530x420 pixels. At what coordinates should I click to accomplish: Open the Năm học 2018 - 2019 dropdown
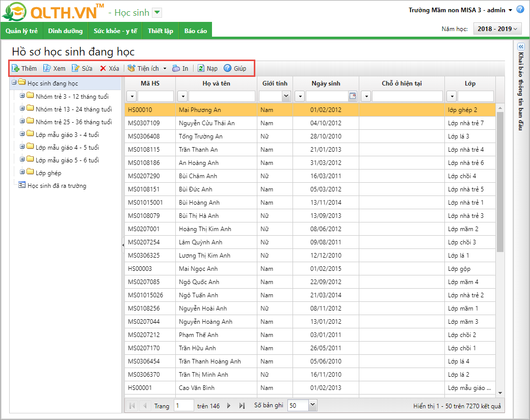[497, 29]
